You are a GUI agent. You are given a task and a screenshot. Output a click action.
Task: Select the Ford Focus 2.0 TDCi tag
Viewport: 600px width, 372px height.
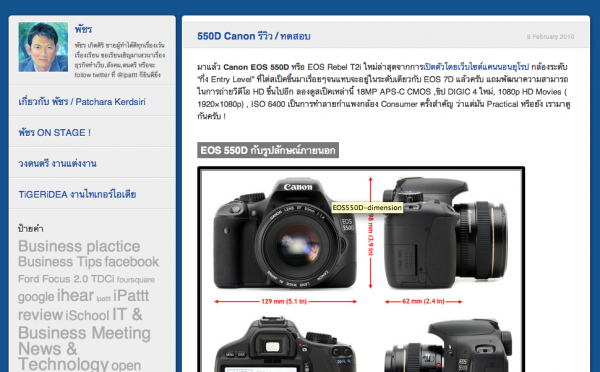click(66, 279)
